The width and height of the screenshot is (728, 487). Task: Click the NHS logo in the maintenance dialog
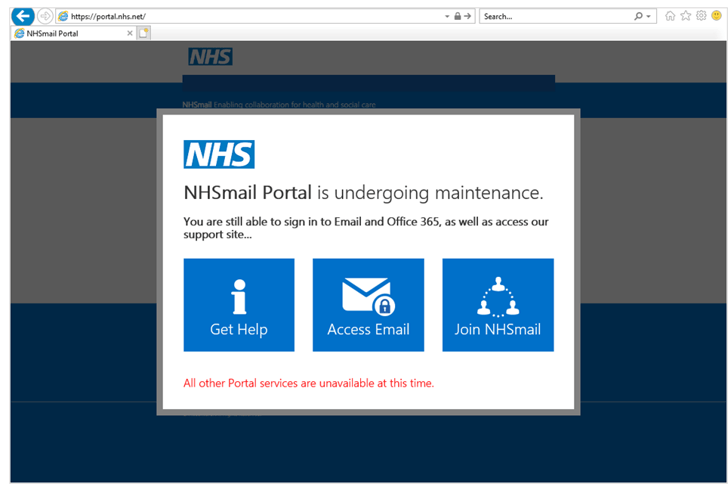(219, 154)
